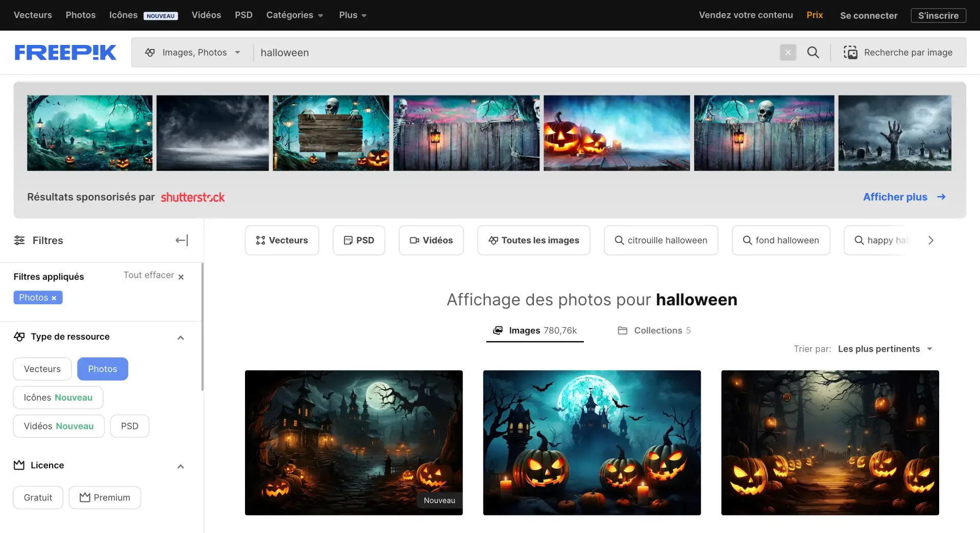
Task: Open the haunted house photo marked Nouveau
Action: pos(354,443)
